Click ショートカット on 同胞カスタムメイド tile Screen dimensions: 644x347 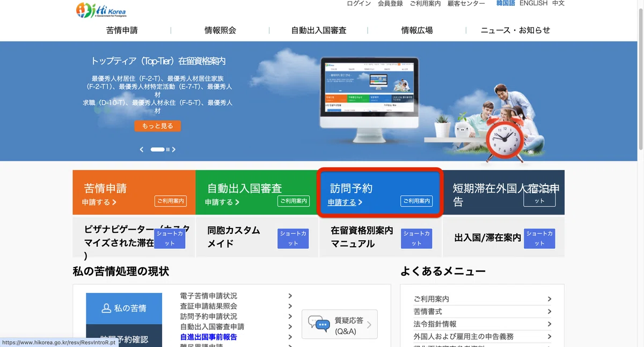click(293, 239)
